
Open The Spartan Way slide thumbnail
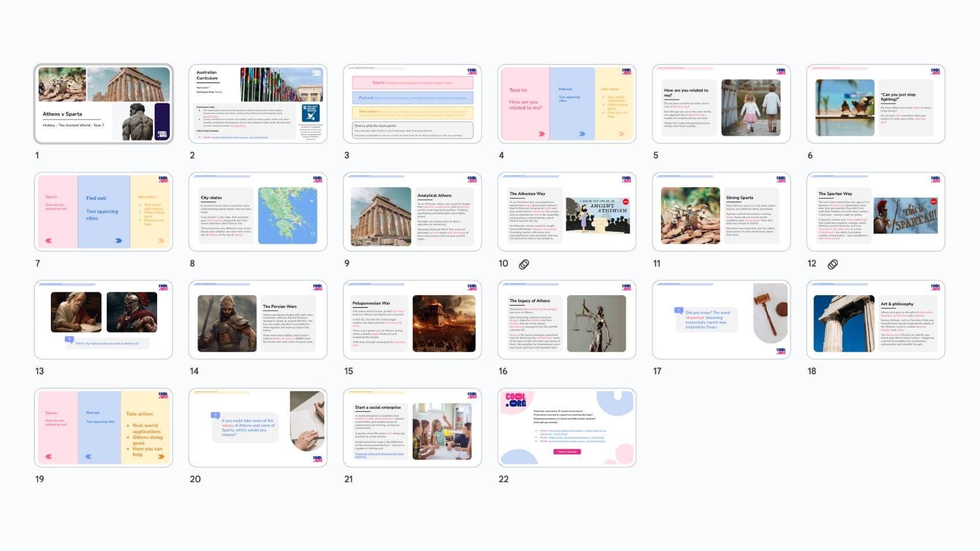875,212
